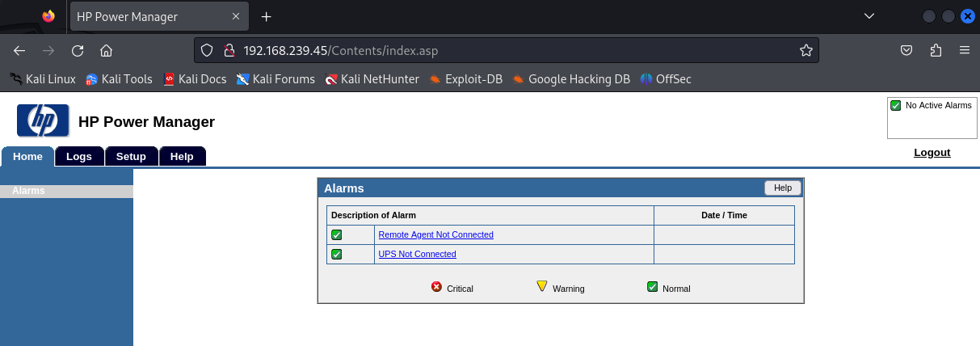Click the Date / Time column header
The image size is (980, 346).
coord(724,215)
